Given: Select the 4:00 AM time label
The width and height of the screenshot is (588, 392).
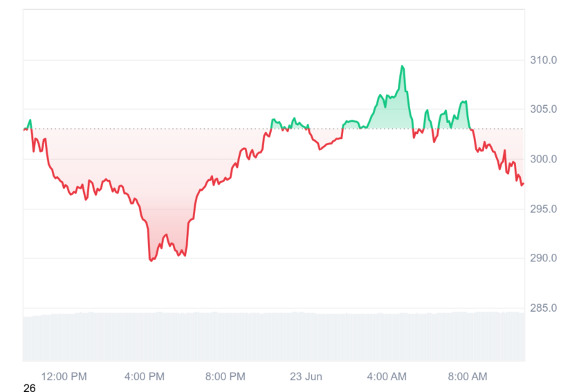Looking at the screenshot, I should click(x=387, y=376).
